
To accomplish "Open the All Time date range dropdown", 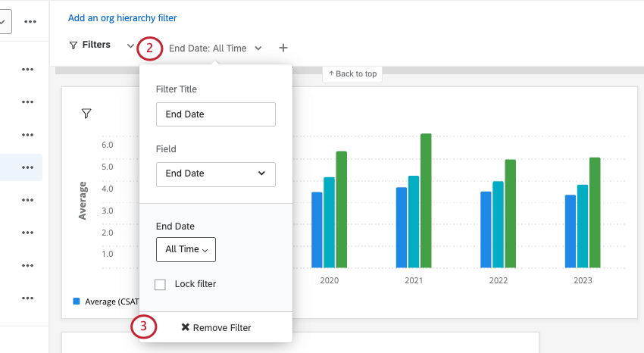I will [x=186, y=249].
